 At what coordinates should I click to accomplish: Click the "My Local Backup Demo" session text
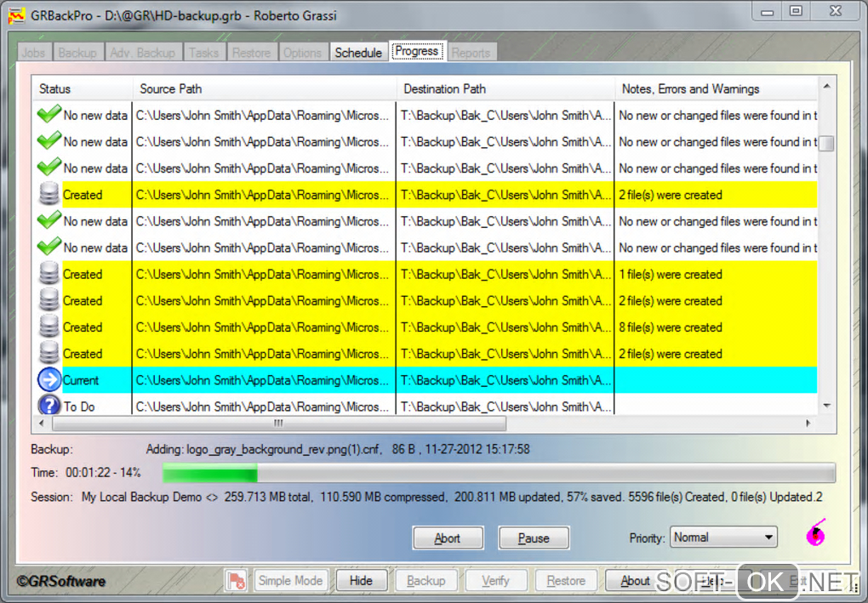142,497
